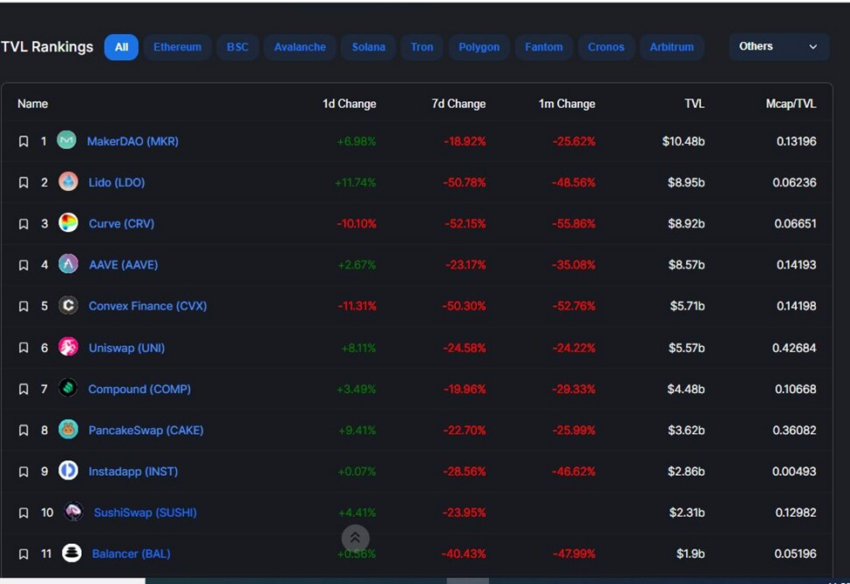The height and width of the screenshot is (584, 850).
Task: Click Convex Finance's -52.76% 1m change
Action: click(x=574, y=306)
